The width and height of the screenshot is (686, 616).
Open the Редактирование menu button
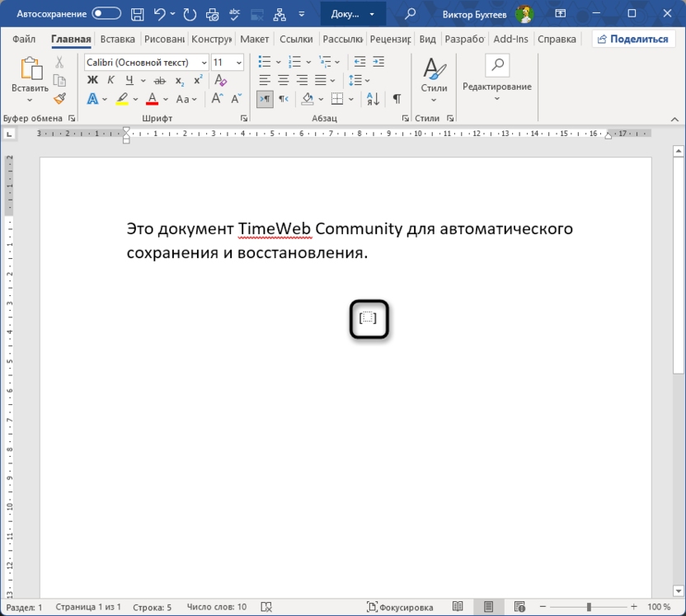(497, 78)
